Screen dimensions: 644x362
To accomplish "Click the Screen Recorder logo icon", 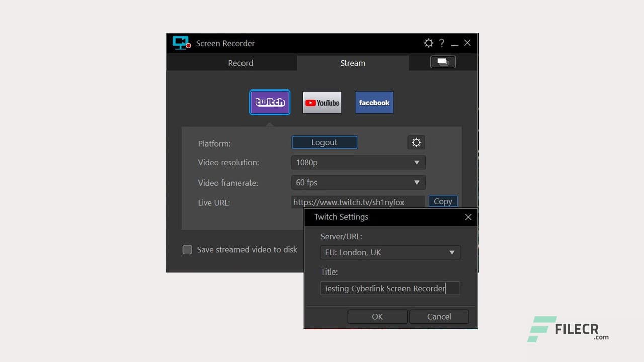I will pos(181,43).
